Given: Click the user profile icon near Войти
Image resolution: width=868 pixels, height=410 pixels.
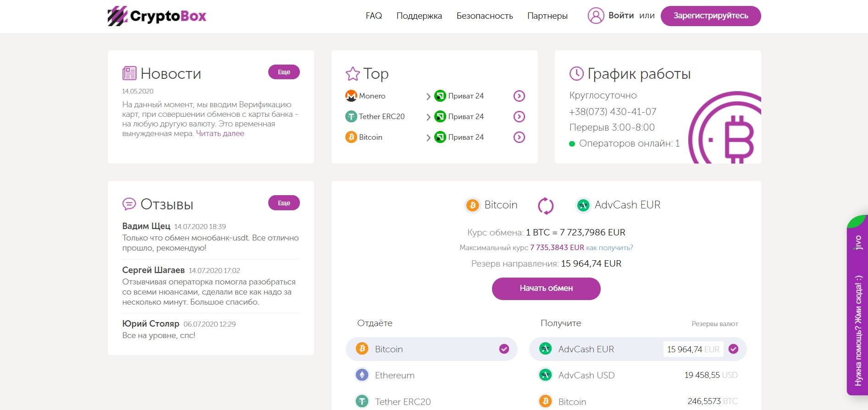Looking at the screenshot, I should pos(596,16).
